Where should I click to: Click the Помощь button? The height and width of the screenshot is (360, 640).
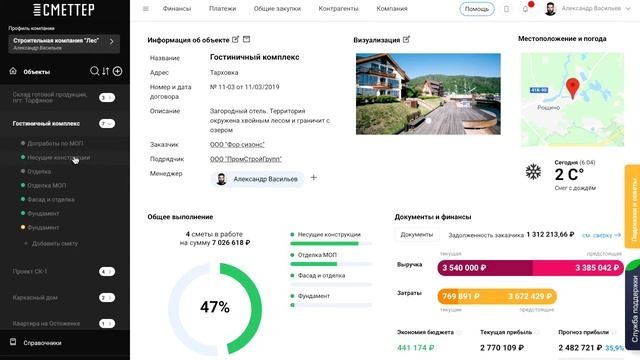coord(477,9)
